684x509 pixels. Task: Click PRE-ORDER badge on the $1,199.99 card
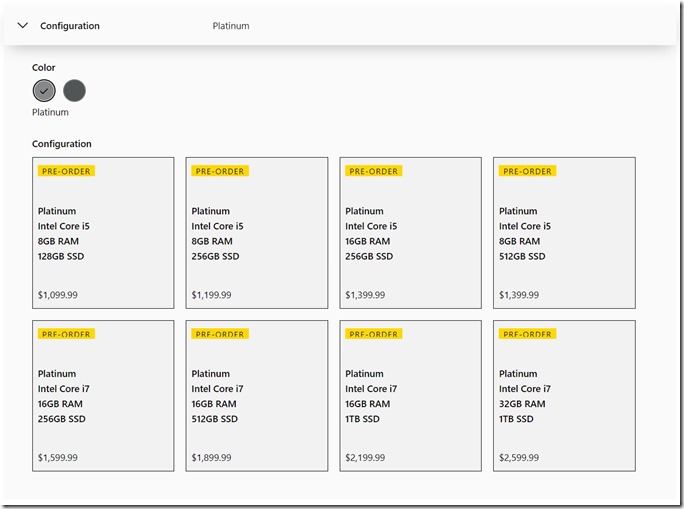coord(220,171)
